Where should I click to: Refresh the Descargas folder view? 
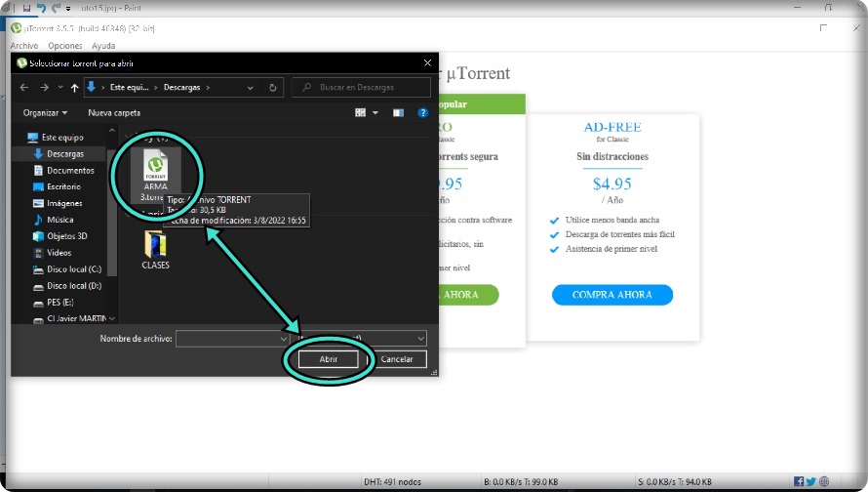click(272, 88)
